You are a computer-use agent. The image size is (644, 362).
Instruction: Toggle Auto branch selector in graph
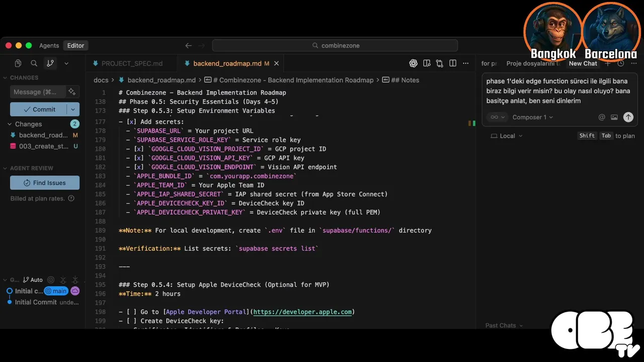[x=33, y=280]
